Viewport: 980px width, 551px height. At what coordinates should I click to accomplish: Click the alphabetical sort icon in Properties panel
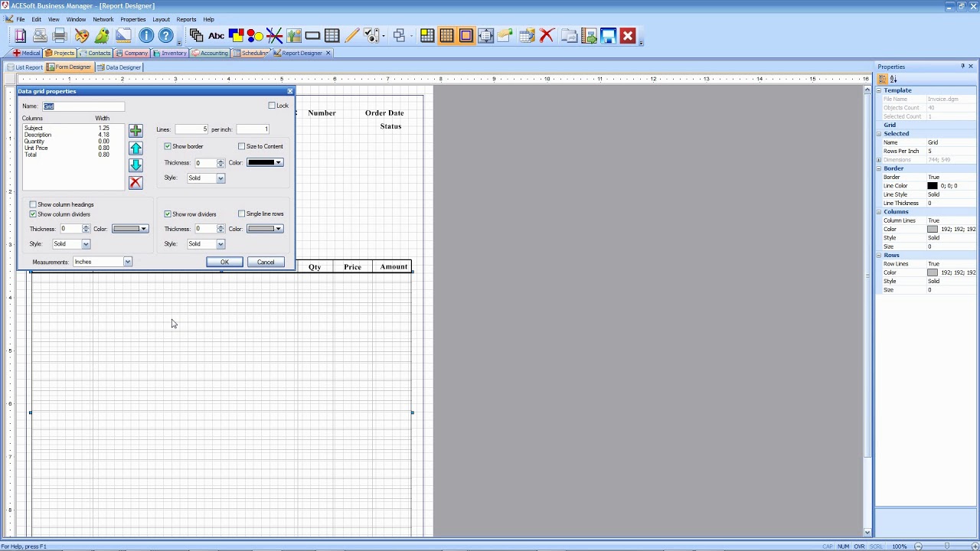click(893, 79)
